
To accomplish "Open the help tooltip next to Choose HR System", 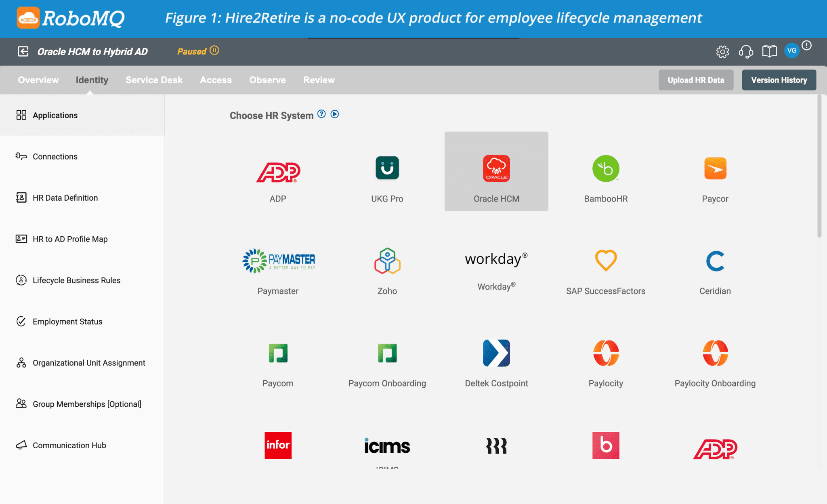I will click(x=321, y=114).
